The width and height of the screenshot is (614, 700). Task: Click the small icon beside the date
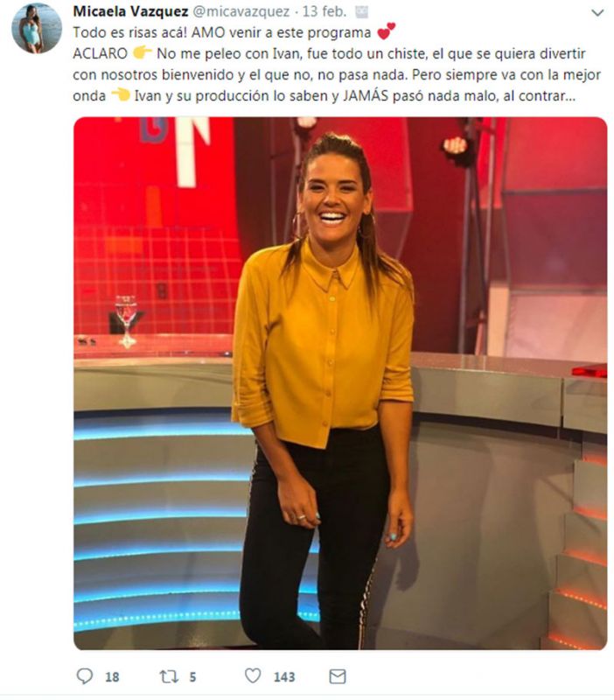(361, 12)
